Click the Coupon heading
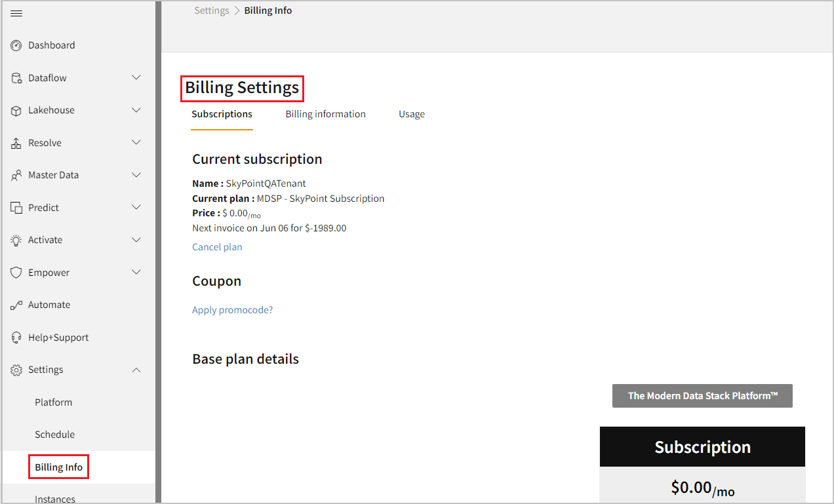This screenshot has height=504, width=834. [217, 281]
